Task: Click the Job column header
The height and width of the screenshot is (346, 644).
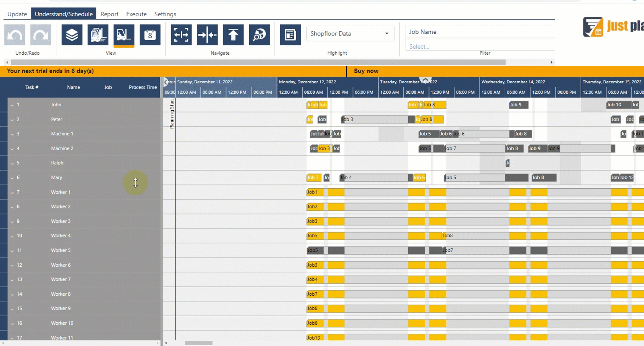Action: tap(108, 87)
